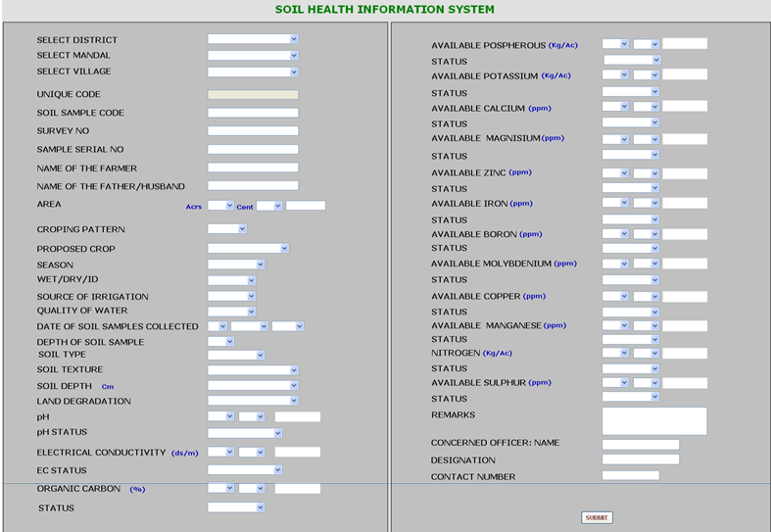
Task: Focus the Contact Number input field
Action: click(x=630, y=476)
